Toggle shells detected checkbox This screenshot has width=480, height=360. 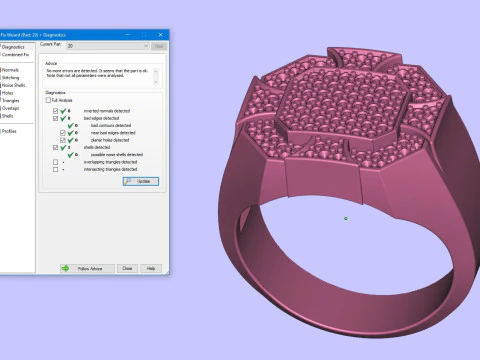click(x=56, y=147)
